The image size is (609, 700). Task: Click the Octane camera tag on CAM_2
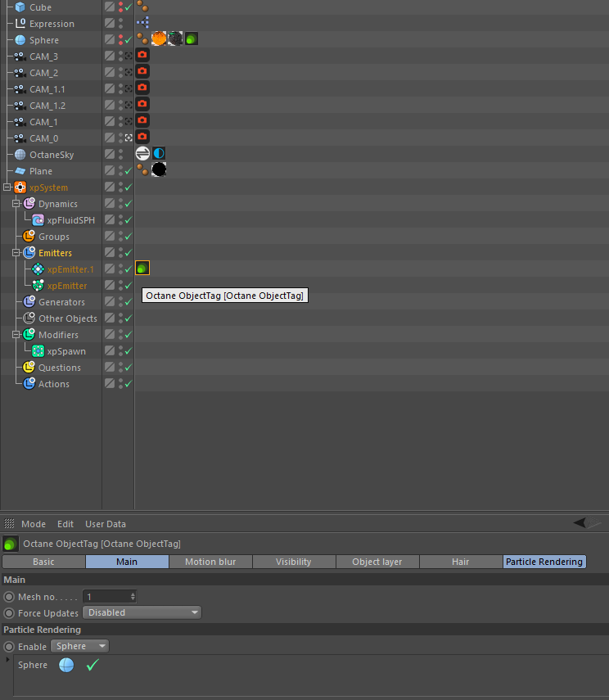[142, 71]
